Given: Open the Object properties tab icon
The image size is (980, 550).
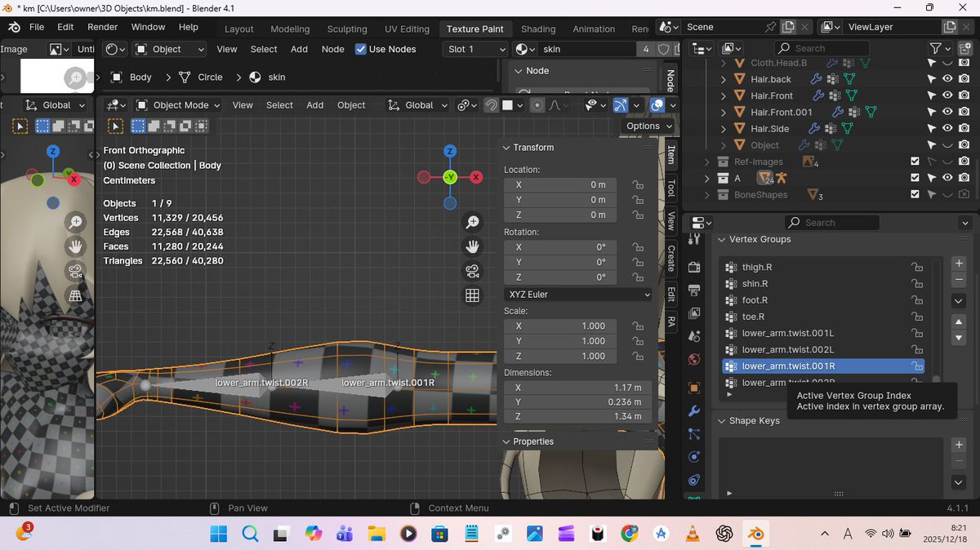Looking at the screenshot, I should pos(694,388).
